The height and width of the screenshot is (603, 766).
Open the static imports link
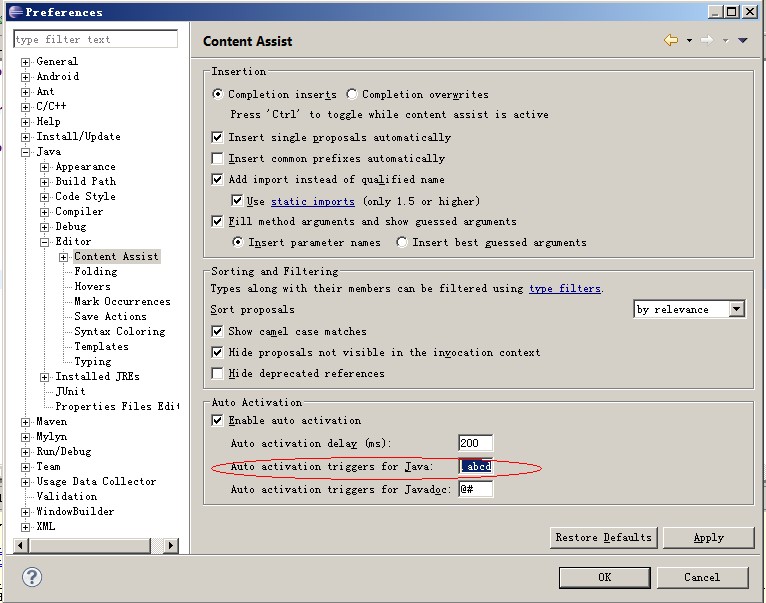pos(313,201)
